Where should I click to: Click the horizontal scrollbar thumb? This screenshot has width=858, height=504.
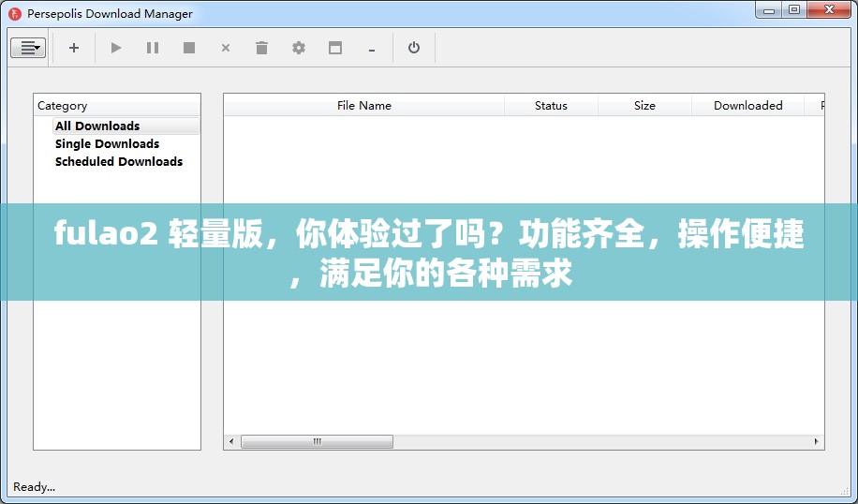tap(317, 441)
